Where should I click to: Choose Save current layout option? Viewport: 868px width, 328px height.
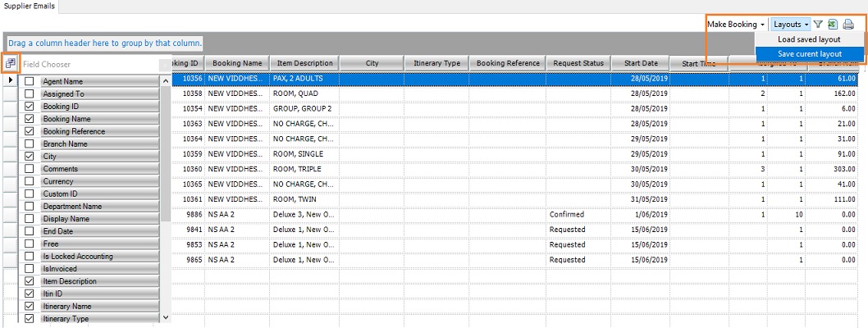pyautogui.click(x=809, y=53)
